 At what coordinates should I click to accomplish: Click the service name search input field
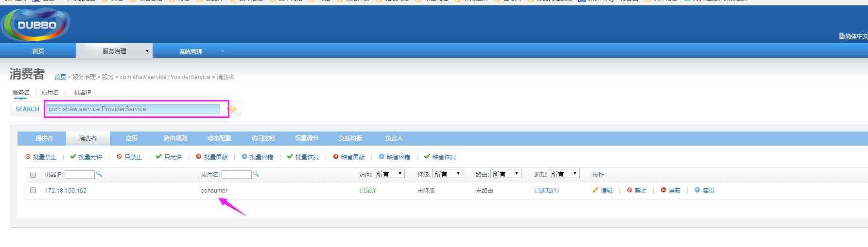point(133,109)
